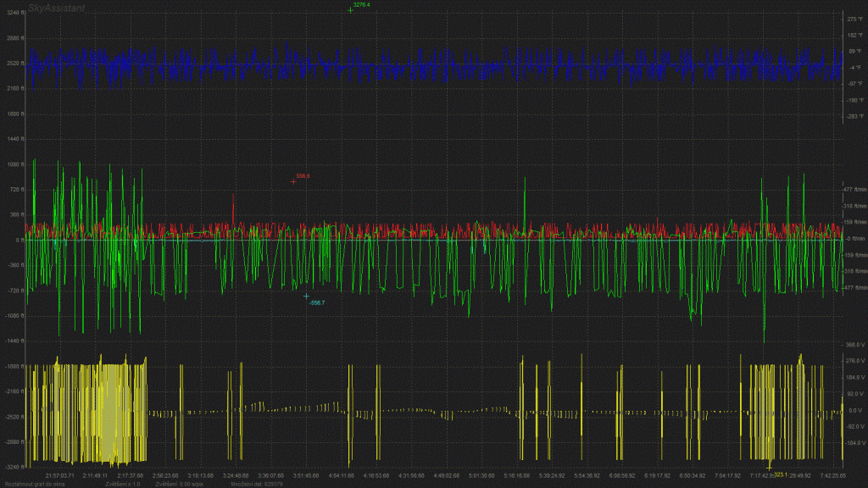868x488 pixels.
Task: Click the 'Zvětšení 0.00 s/pix' label
Action: (179, 484)
